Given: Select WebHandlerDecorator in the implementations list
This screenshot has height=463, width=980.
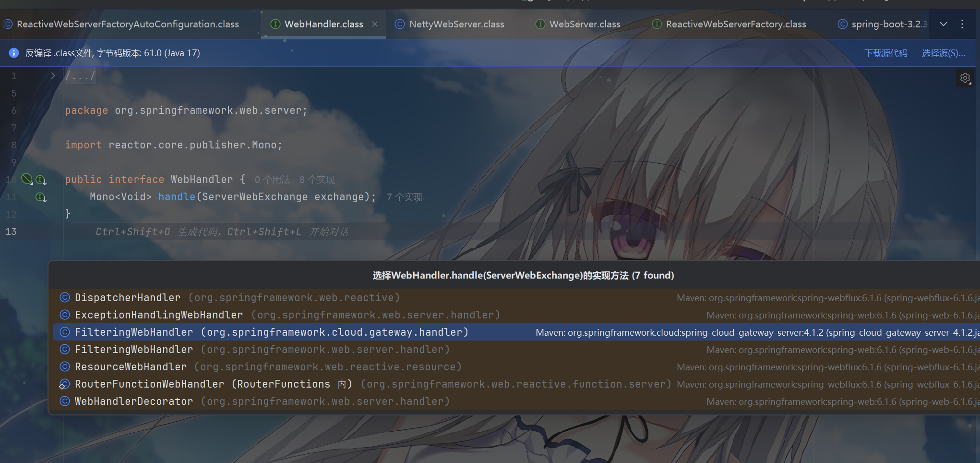Looking at the screenshot, I should 516,402.
